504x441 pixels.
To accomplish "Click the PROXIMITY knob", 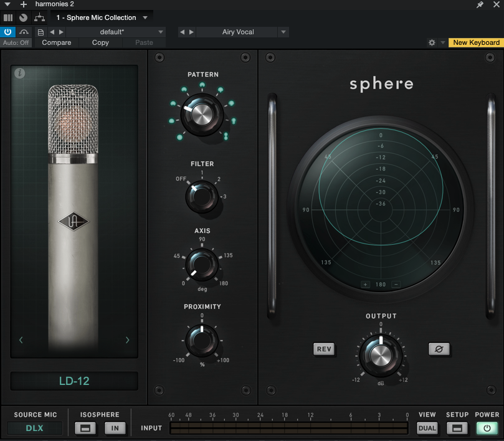I will pos(202,341).
